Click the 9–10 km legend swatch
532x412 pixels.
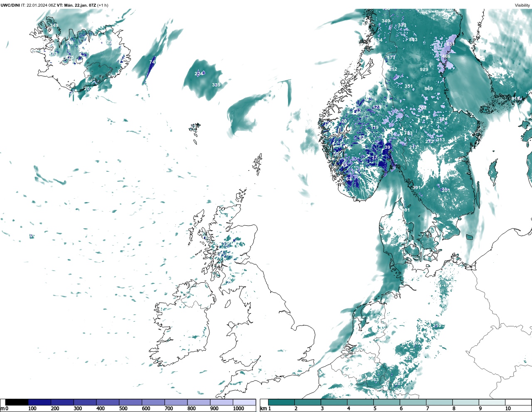(x=492, y=402)
